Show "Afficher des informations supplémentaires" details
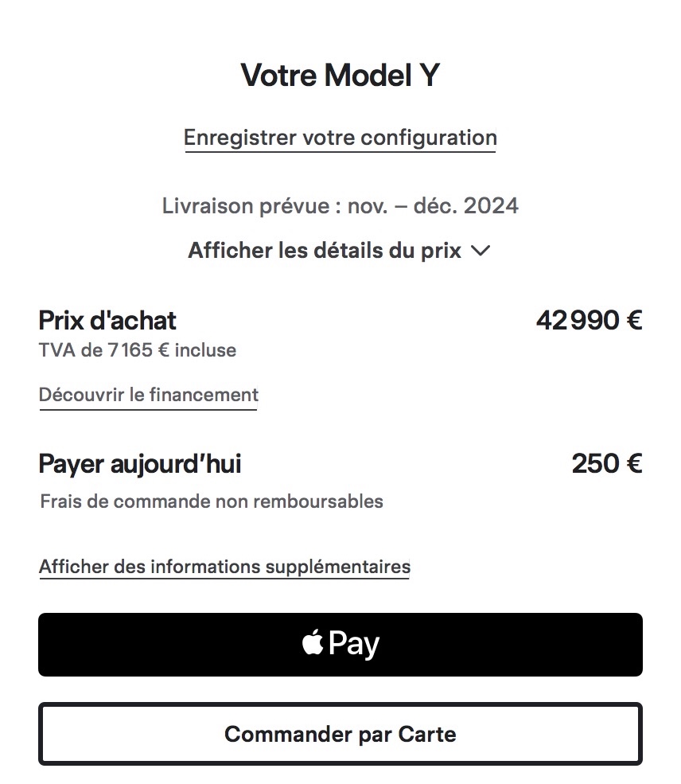 (x=224, y=567)
